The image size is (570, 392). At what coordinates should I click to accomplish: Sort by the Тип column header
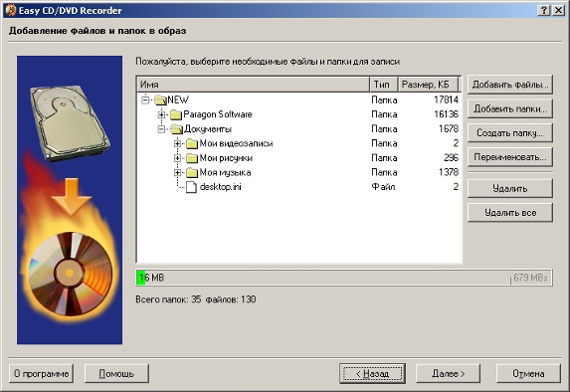pyautogui.click(x=384, y=85)
